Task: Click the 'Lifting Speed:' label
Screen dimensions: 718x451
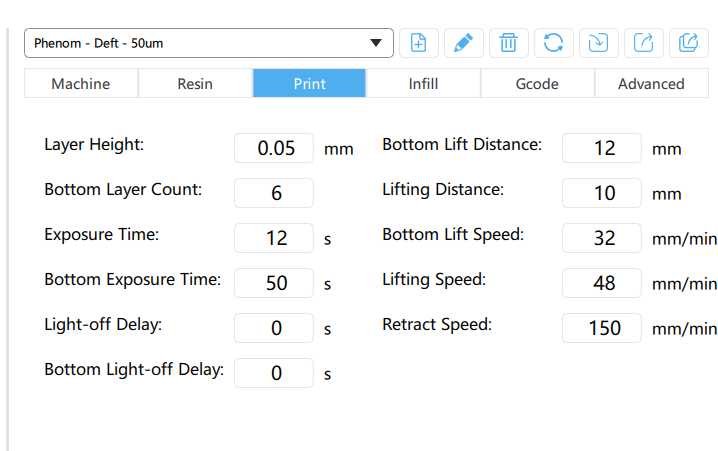Action: pyautogui.click(x=434, y=279)
